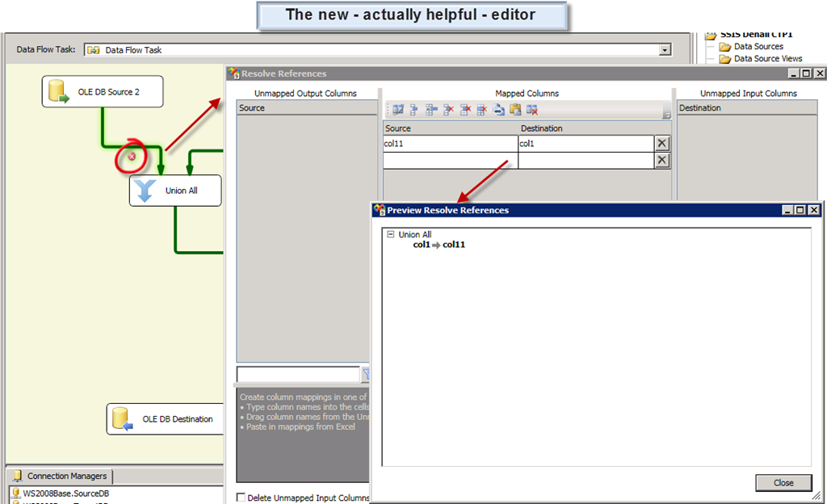Minimize the Resolve References window
This screenshot has width=827, height=504.
(x=794, y=73)
